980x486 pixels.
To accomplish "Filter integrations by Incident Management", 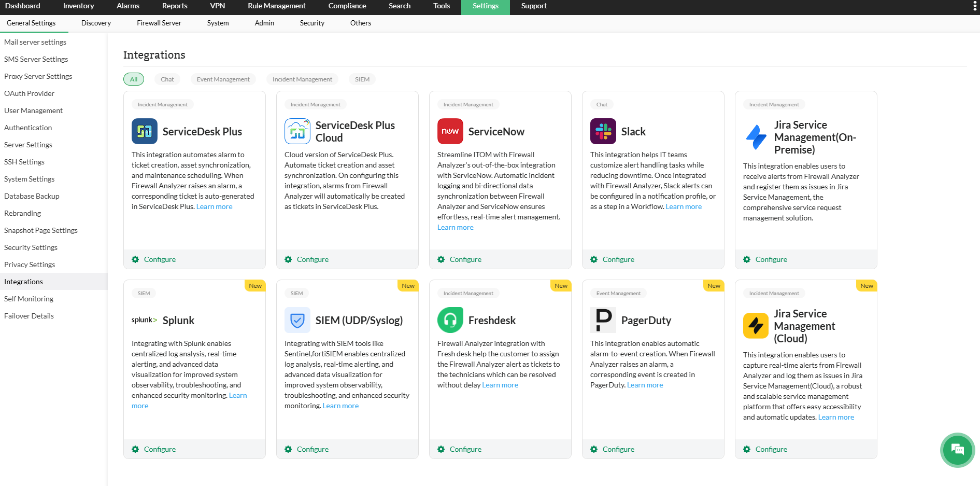I will click(303, 79).
